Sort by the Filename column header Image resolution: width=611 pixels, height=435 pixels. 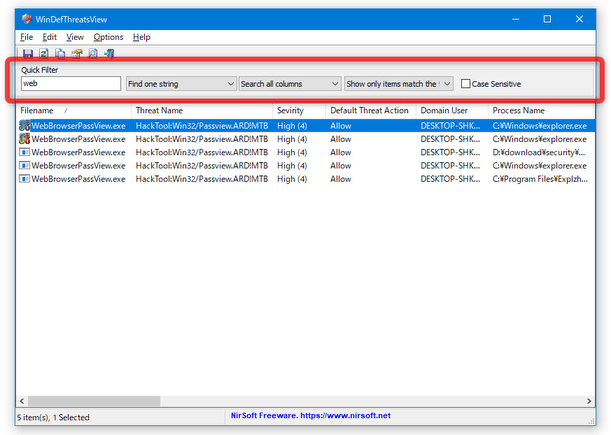(74, 111)
